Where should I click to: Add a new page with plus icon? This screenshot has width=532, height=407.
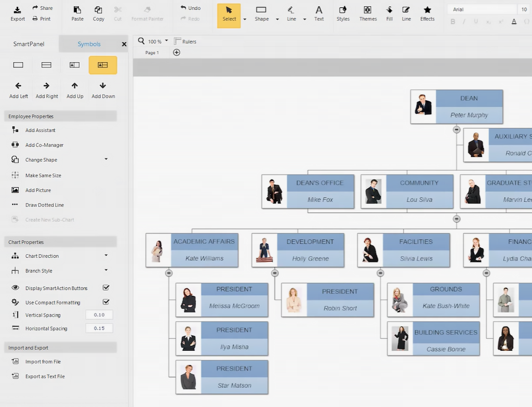pos(177,52)
